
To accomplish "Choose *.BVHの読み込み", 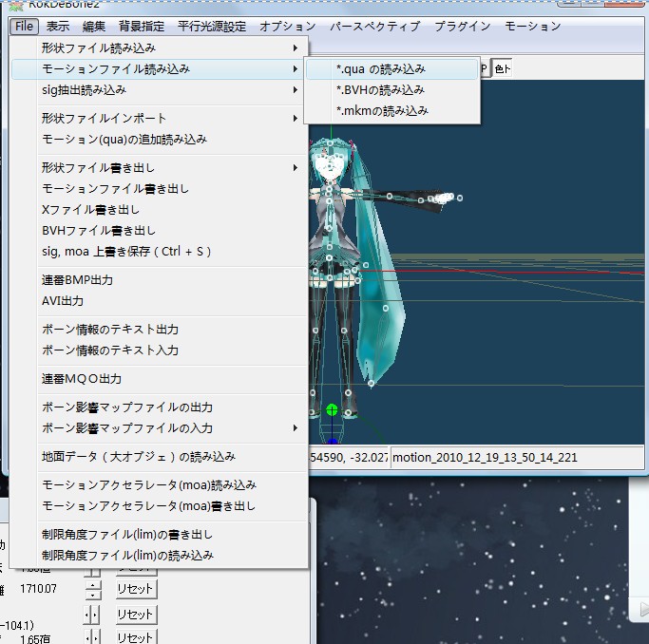I will pyautogui.click(x=392, y=89).
